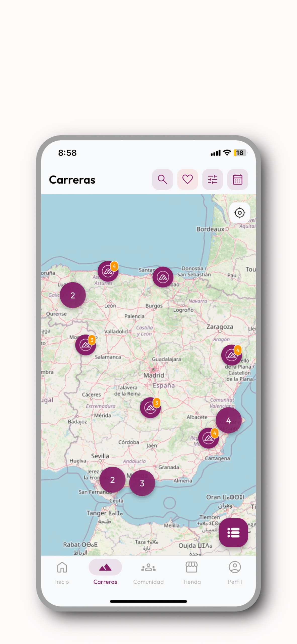Open the calendar icon

[237, 179]
